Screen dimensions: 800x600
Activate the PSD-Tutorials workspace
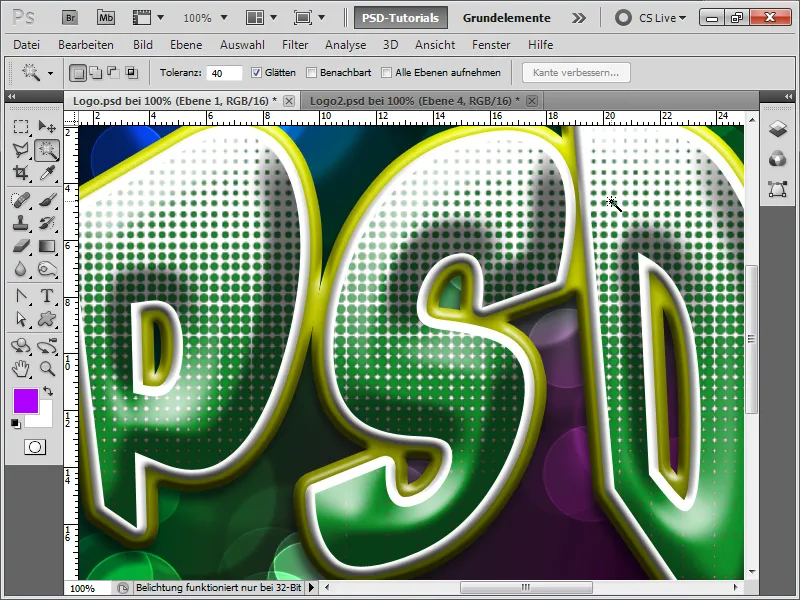(401, 18)
